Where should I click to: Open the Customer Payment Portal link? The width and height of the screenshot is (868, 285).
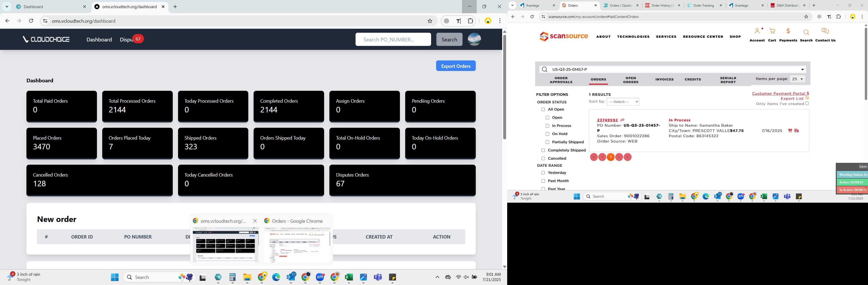point(780,93)
